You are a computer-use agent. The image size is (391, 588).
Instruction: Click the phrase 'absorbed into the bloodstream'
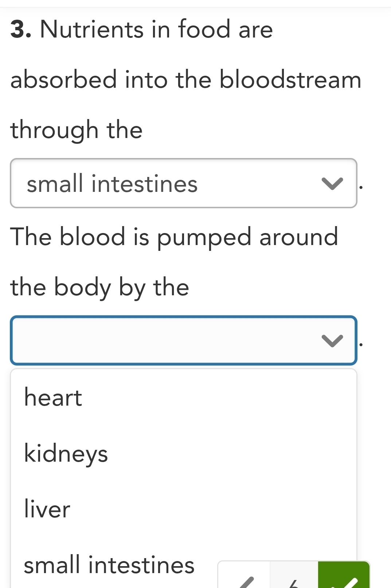186,79
